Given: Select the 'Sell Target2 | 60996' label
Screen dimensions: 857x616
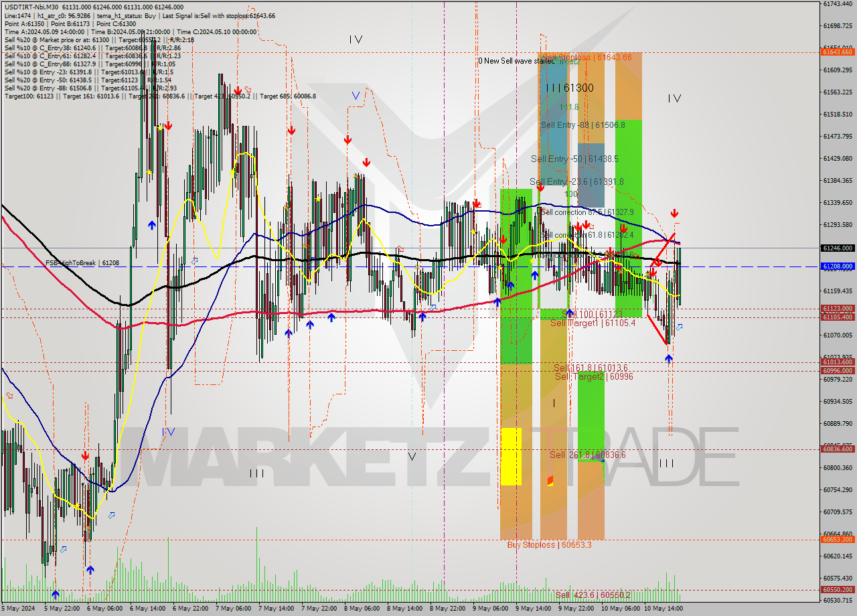Looking at the screenshot, I should point(594,377).
